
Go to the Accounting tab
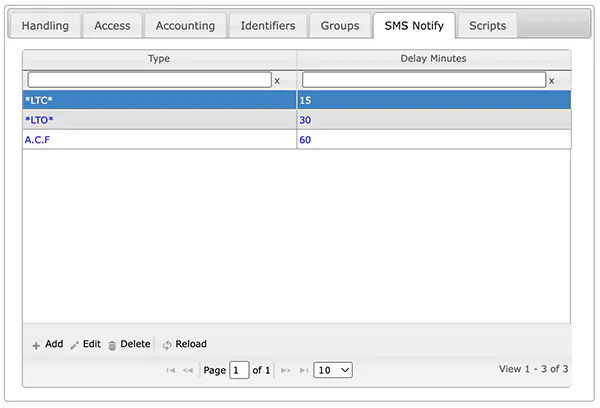186,26
